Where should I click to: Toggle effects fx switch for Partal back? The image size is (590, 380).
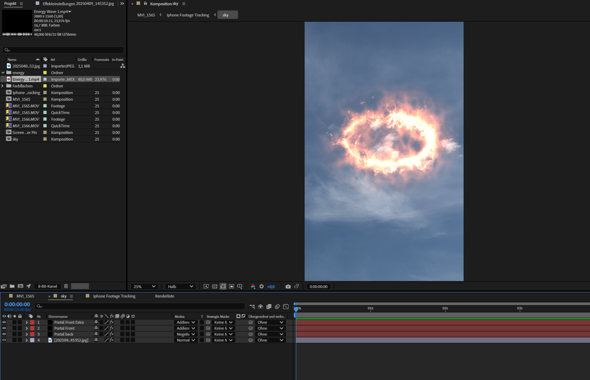111,334
